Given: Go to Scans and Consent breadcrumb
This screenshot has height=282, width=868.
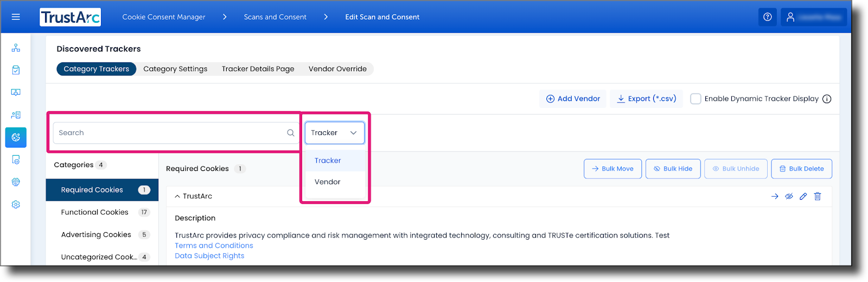Looking at the screenshot, I should click(x=275, y=17).
